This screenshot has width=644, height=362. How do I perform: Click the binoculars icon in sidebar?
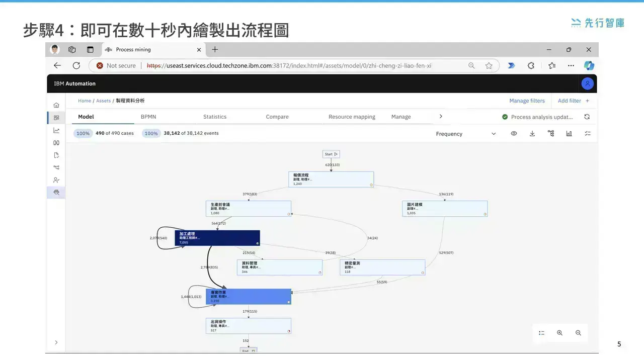click(x=56, y=143)
